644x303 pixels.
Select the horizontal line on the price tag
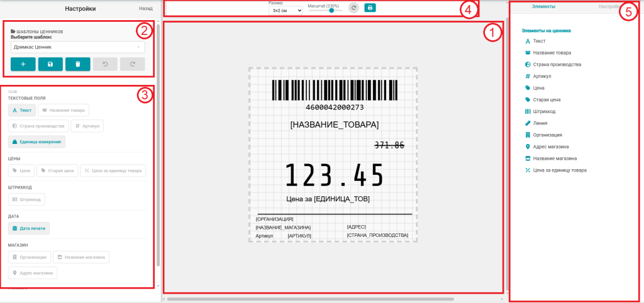[x=335, y=214]
